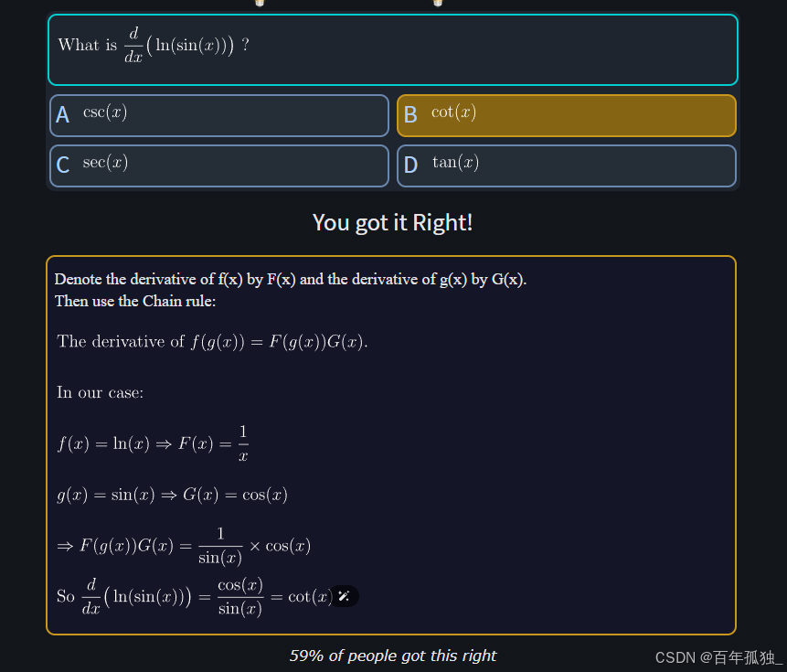
Task: Select answer A csc(x)
Action: click(219, 115)
